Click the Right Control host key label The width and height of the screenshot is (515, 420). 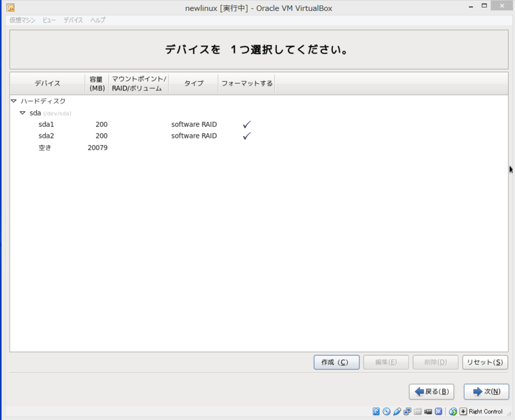485,412
